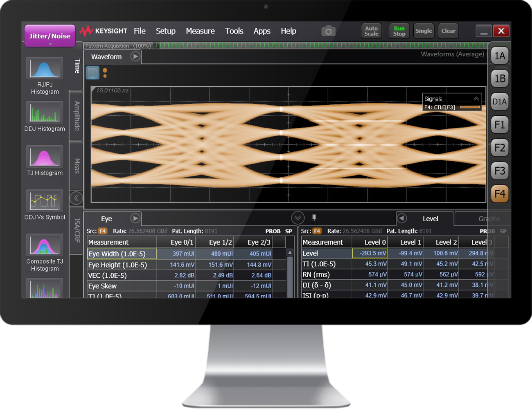Click the waveform display square icon
This screenshot has width=532, height=409.
click(93, 73)
